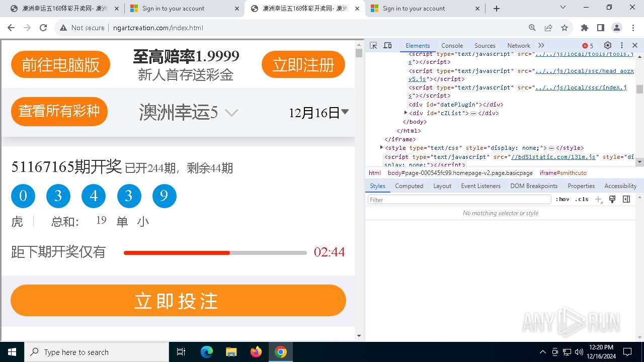This screenshot has height=362, width=644.
Task: Toggle the :hov element state panel
Action: pyautogui.click(x=562, y=199)
